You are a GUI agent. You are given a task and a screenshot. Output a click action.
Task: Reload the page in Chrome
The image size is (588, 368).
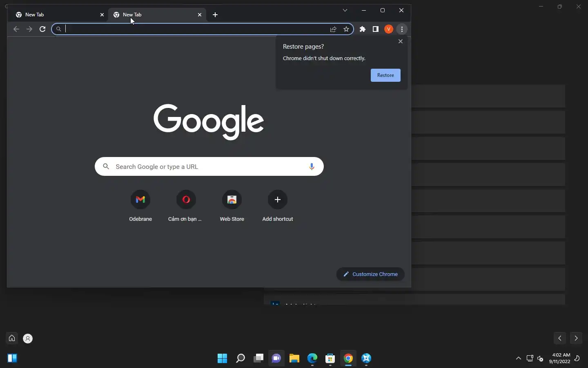tap(42, 29)
